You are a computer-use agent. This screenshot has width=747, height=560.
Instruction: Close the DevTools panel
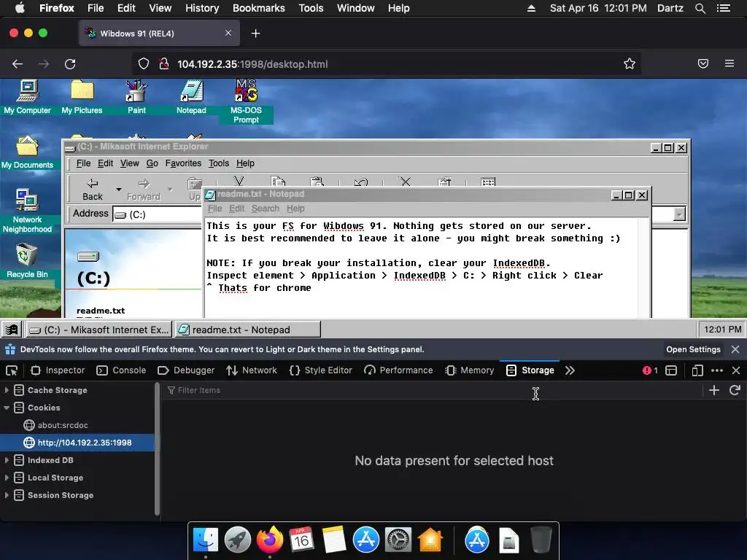[736, 370]
